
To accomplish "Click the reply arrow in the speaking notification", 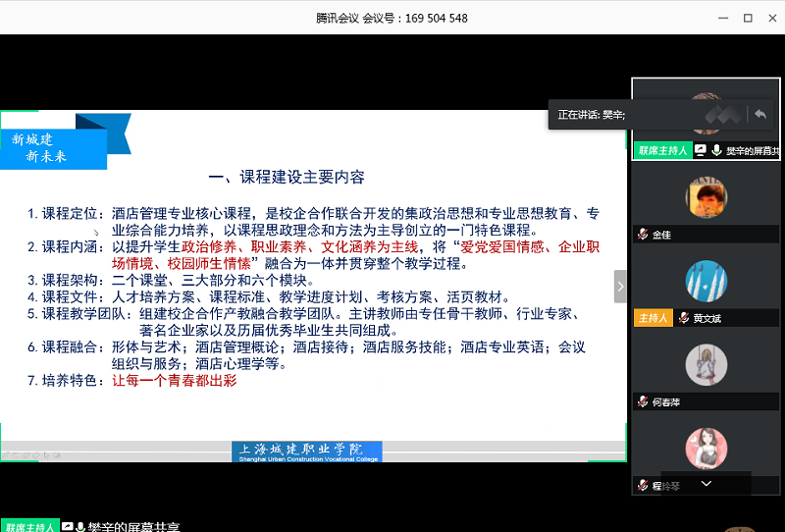I will tap(759, 115).
